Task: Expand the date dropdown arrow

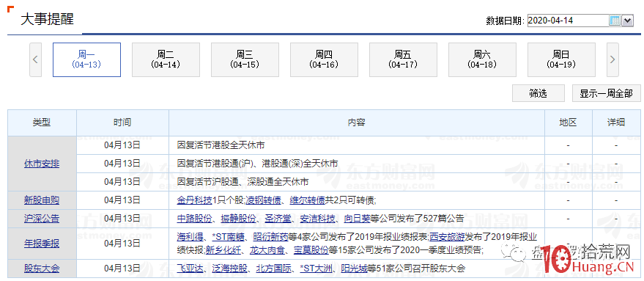Action: coord(627,20)
